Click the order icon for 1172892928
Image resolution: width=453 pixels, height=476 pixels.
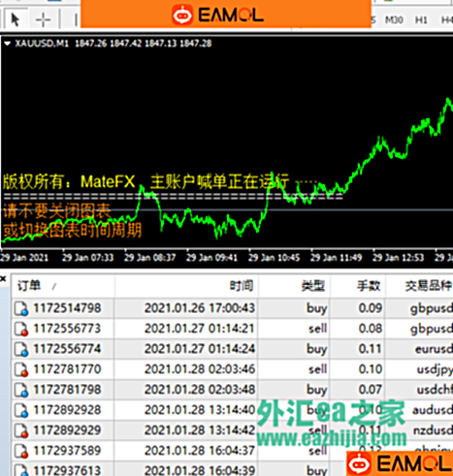[x=21, y=410]
